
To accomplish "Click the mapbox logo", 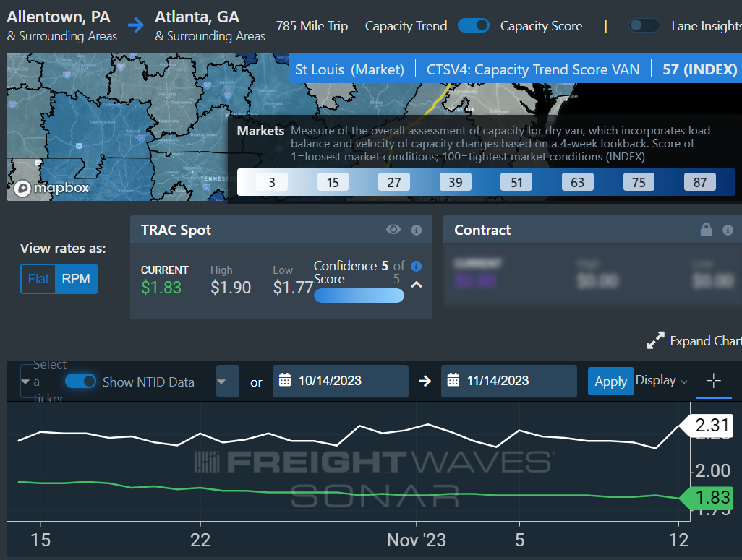I will click(x=51, y=189).
